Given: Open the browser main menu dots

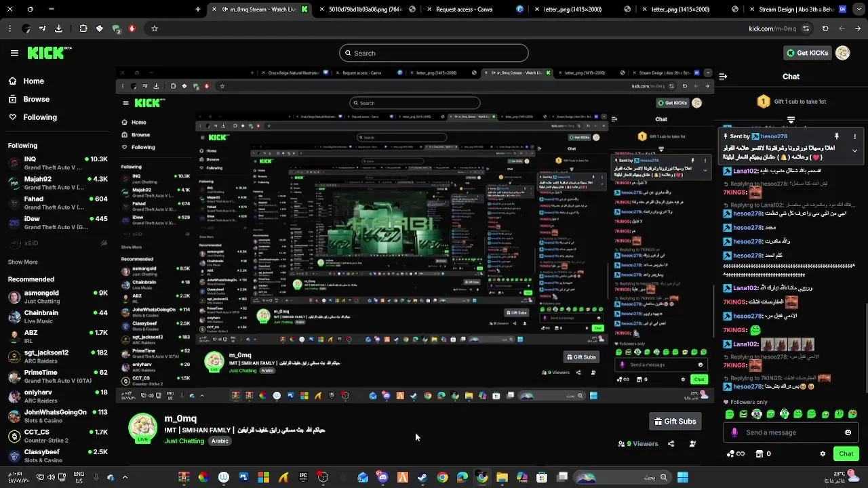Looking at the screenshot, I should click(9, 28).
